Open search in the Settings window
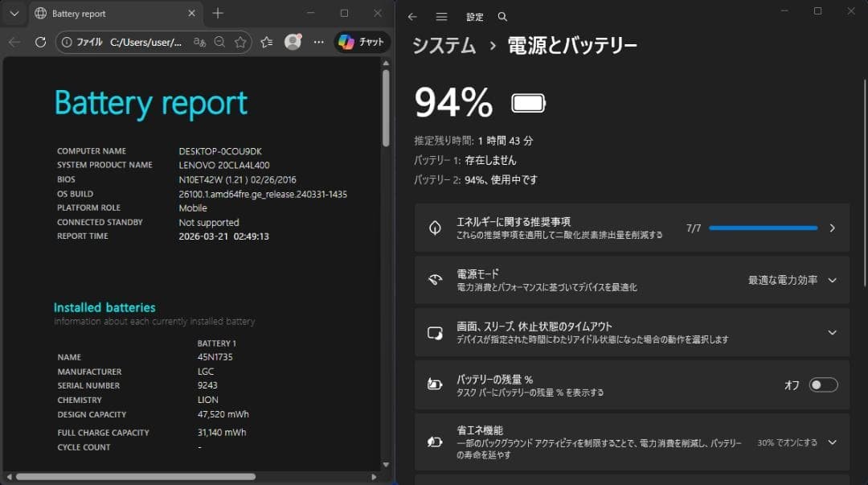Image resolution: width=868 pixels, height=485 pixels. click(x=502, y=17)
